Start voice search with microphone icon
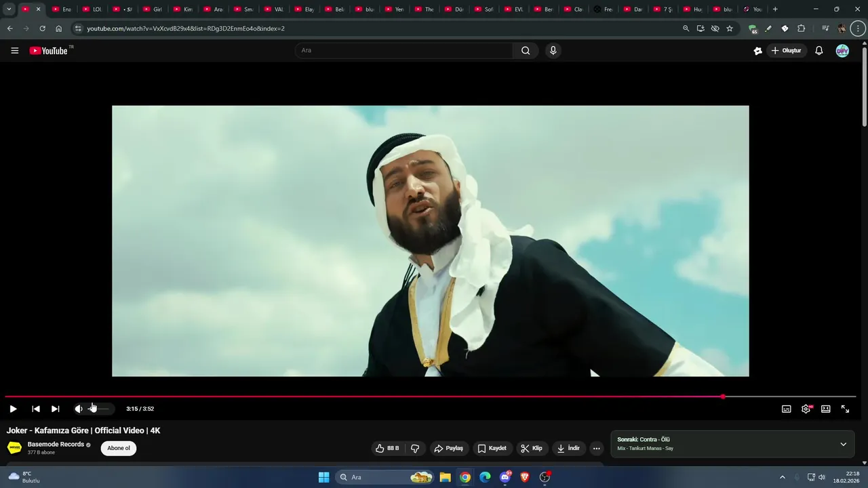Image resolution: width=868 pixels, height=488 pixels. (x=553, y=51)
